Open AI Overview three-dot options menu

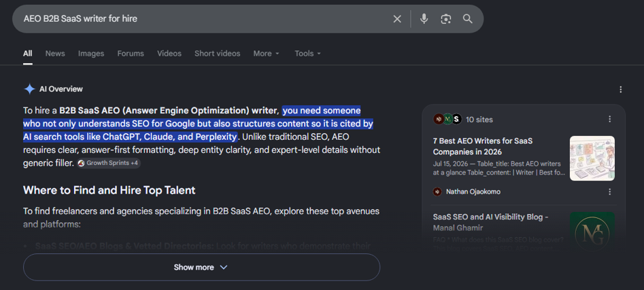coord(621,89)
